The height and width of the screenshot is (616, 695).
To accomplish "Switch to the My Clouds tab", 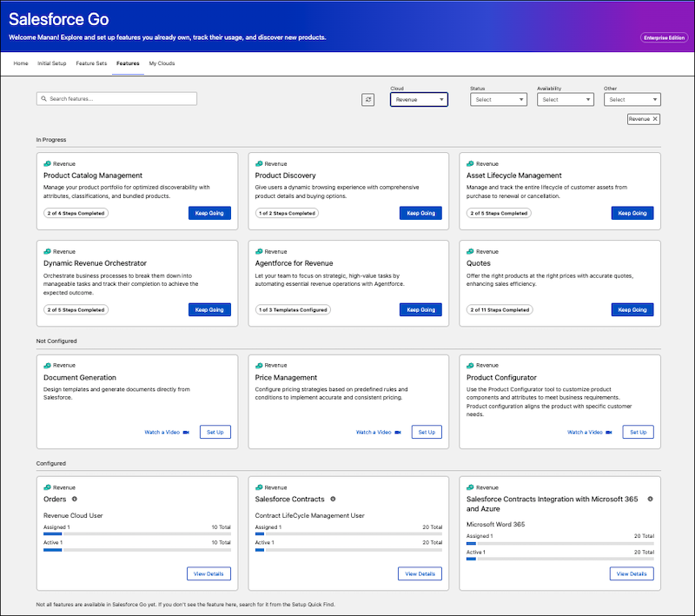I will [162, 63].
